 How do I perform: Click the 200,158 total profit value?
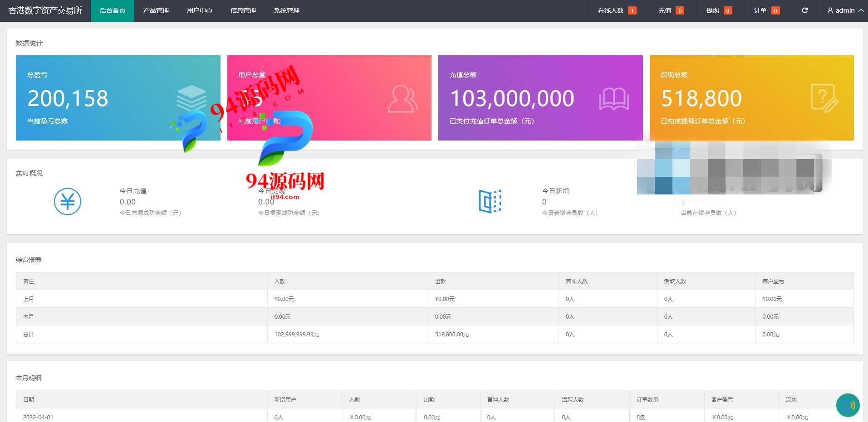click(68, 98)
